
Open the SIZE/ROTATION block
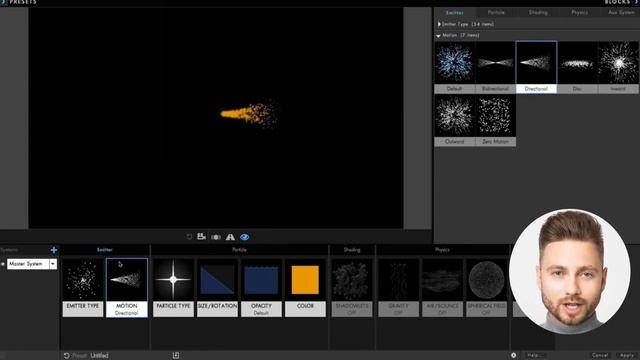[x=217, y=287]
